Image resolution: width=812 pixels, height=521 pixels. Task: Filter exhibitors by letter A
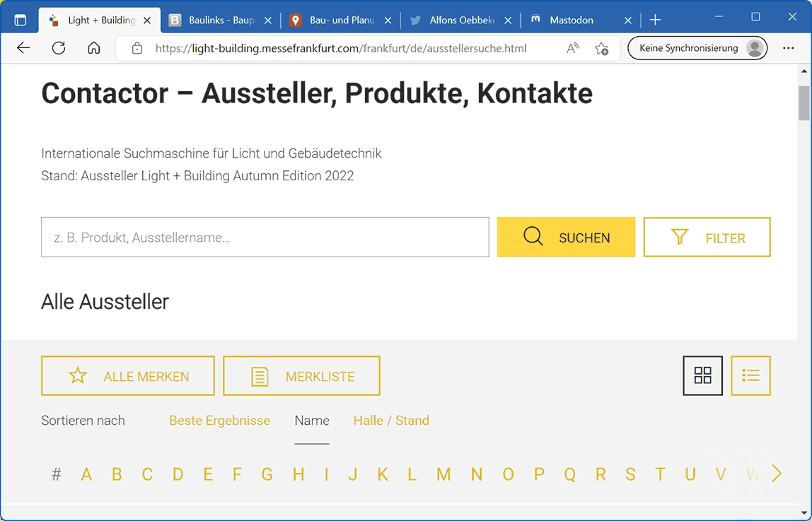tap(86, 474)
